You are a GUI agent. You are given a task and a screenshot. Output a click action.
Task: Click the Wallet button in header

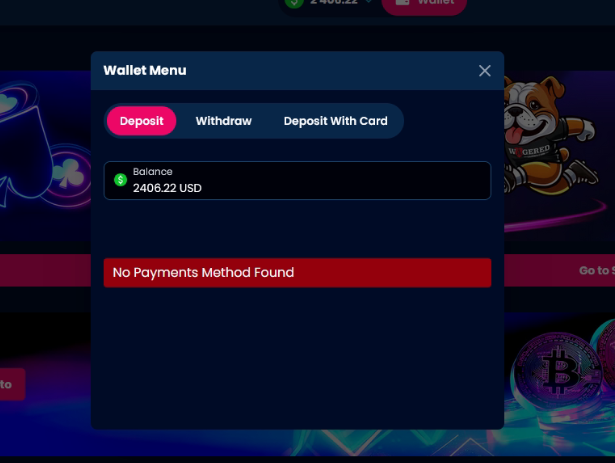click(x=424, y=4)
